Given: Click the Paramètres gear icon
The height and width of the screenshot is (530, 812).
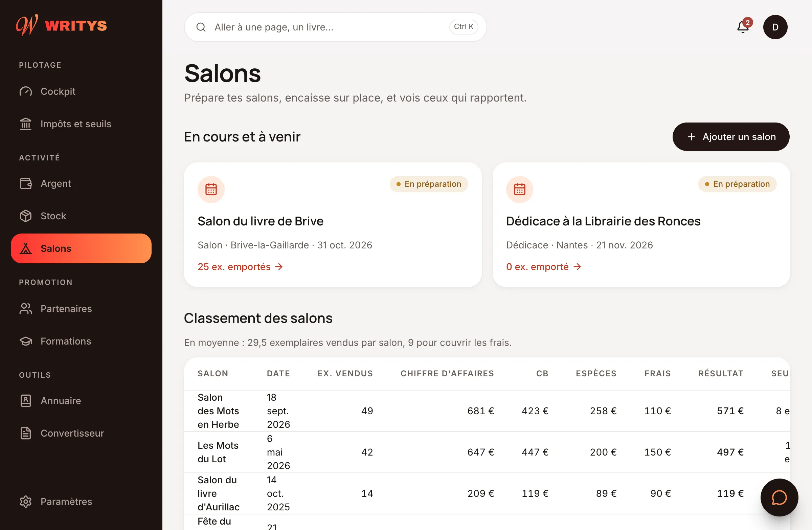Looking at the screenshot, I should [x=26, y=501].
